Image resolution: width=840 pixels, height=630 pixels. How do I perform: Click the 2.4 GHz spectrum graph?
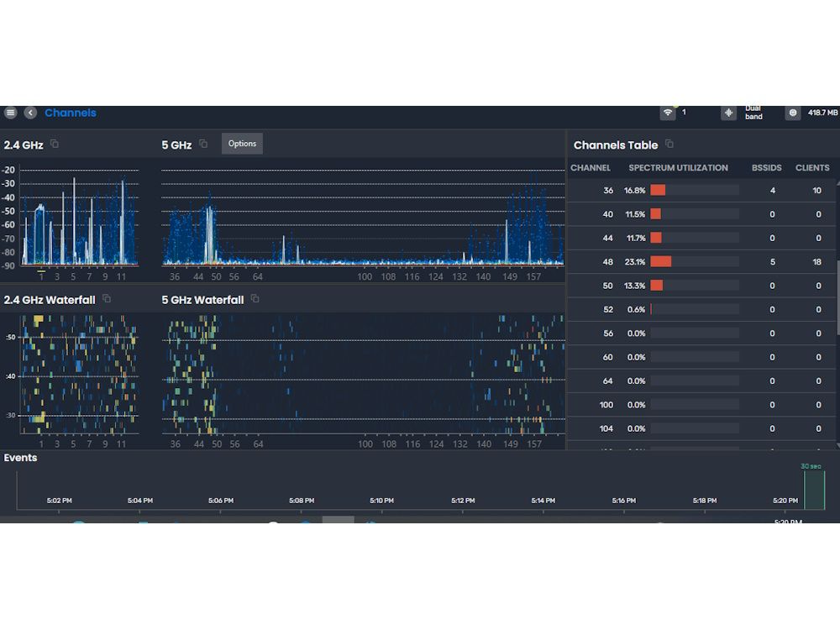[79, 219]
